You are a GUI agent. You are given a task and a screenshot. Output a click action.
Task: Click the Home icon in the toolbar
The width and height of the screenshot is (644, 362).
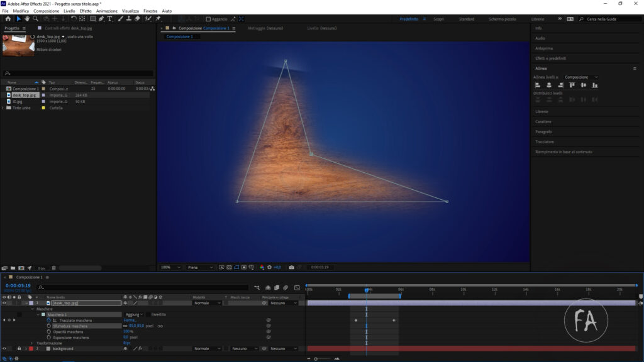[8, 19]
